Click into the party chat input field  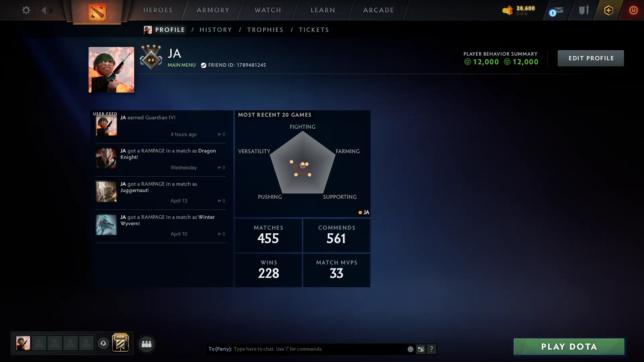coord(319,349)
